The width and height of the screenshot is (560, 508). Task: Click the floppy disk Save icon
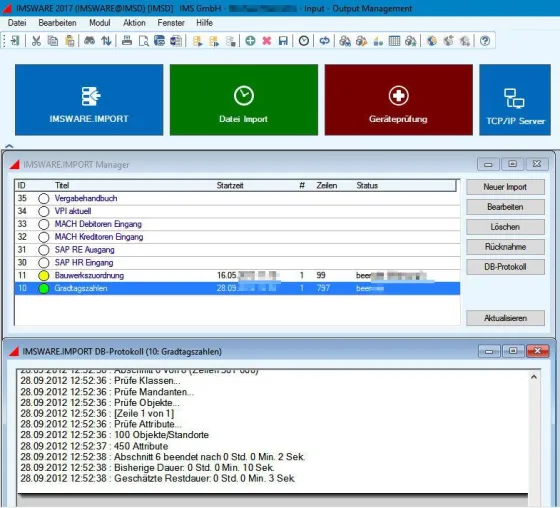[x=283, y=41]
